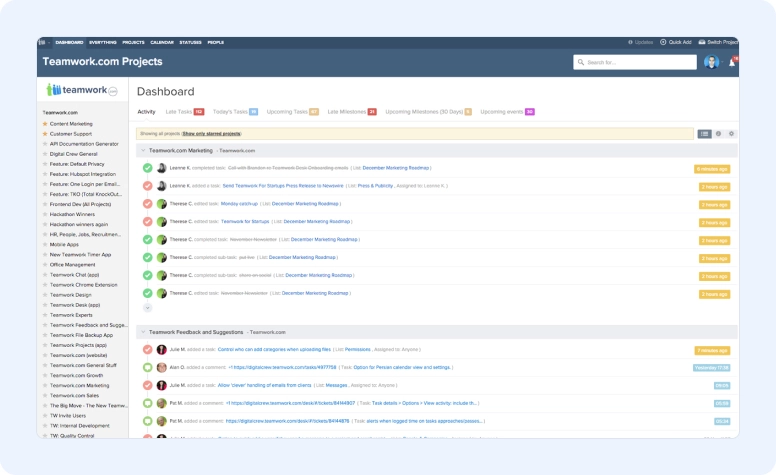The height and width of the screenshot is (475, 776).
Task: Click Alan O. avatar in Feedback activity
Action: tap(161, 368)
